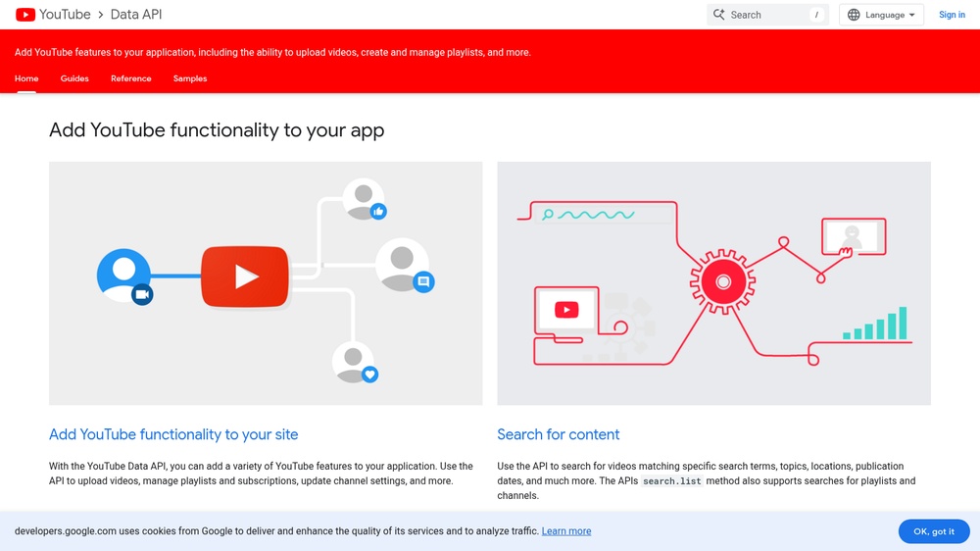
Task: Click the globe icon in Language selector
Action: [x=854, y=15]
